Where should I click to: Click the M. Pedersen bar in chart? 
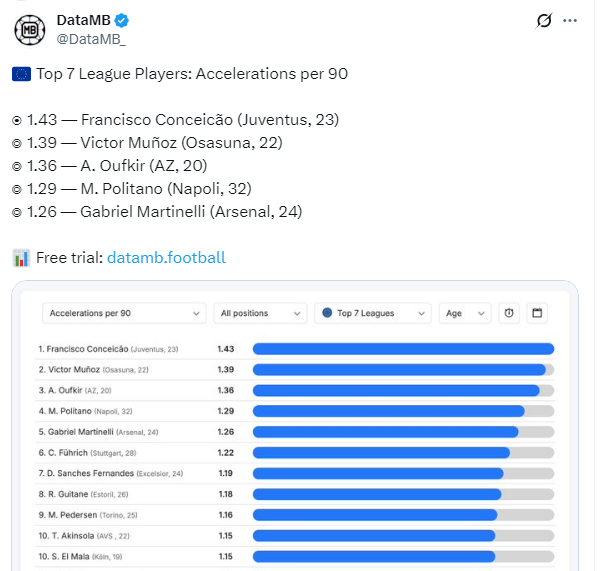click(375, 515)
